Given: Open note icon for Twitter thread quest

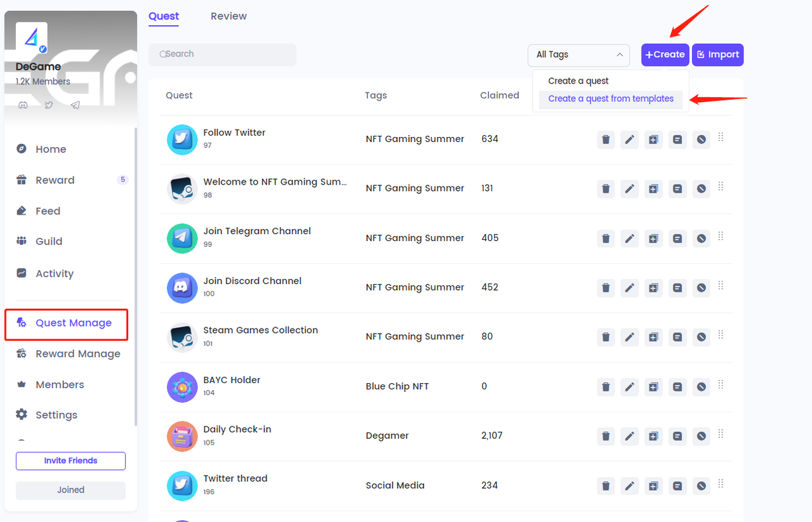Looking at the screenshot, I should coord(678,486).
